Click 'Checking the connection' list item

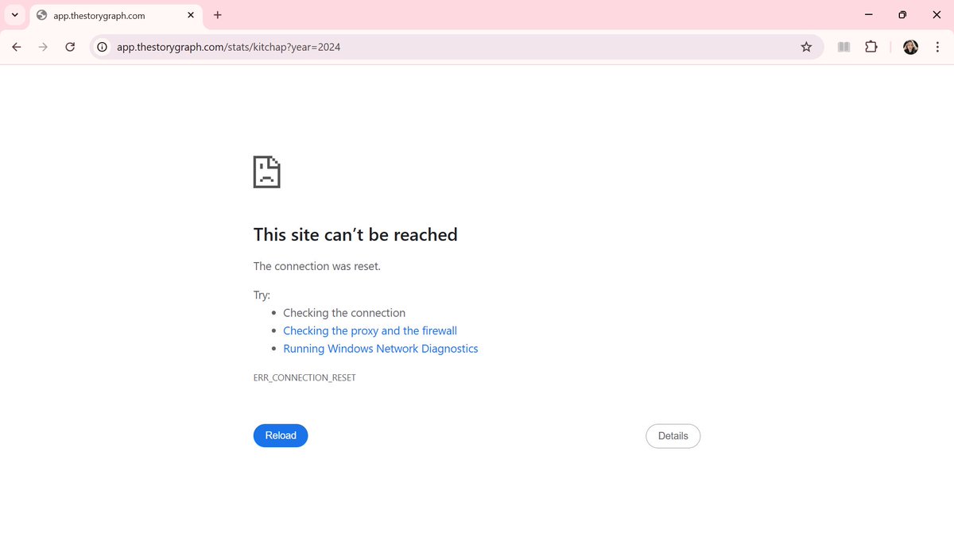click(344, 313)
